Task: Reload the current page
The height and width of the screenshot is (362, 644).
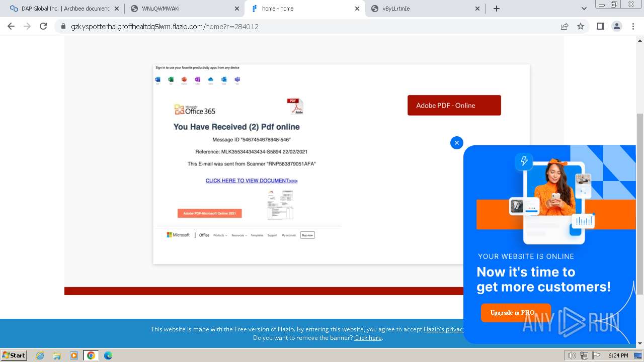Action: [43, 26]
